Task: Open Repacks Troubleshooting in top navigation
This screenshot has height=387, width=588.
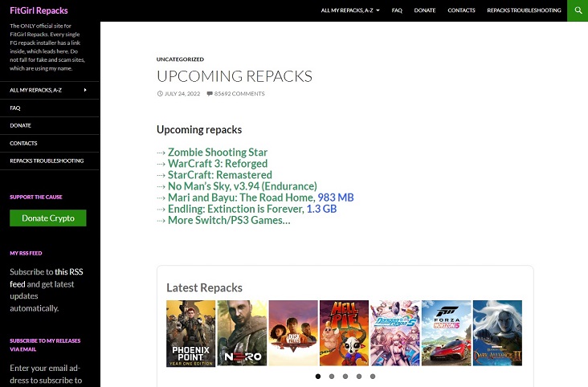Action: [524, 10]
